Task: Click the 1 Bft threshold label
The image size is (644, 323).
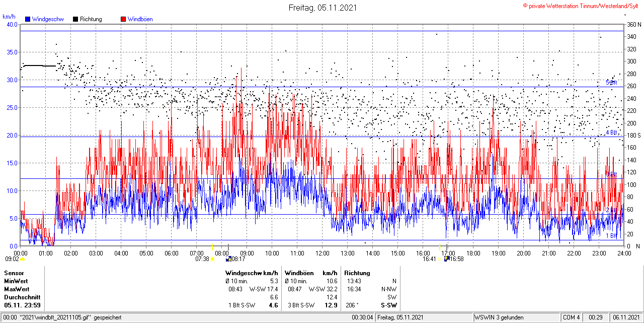Action: [611, 235]
